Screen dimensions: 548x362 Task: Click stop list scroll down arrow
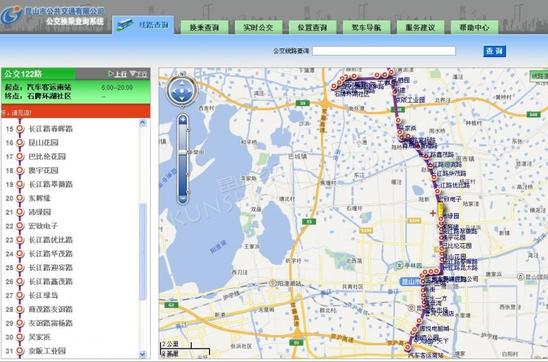[142, 354]
